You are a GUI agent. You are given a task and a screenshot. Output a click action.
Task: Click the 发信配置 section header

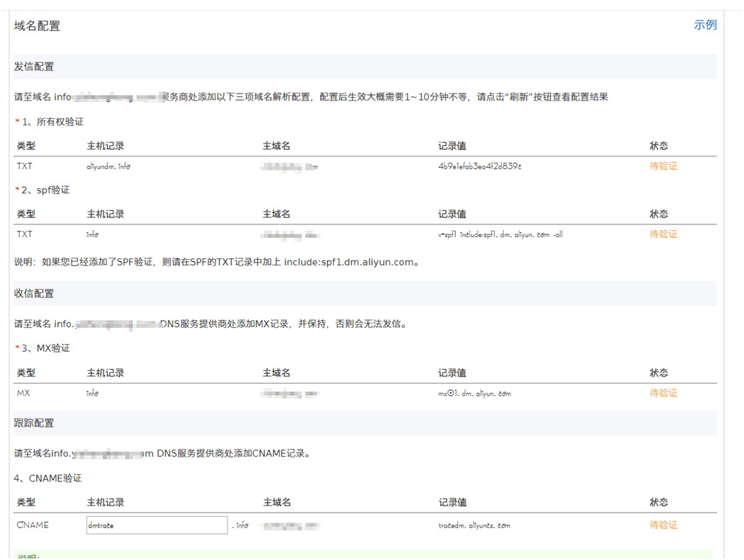click(34, 67)
